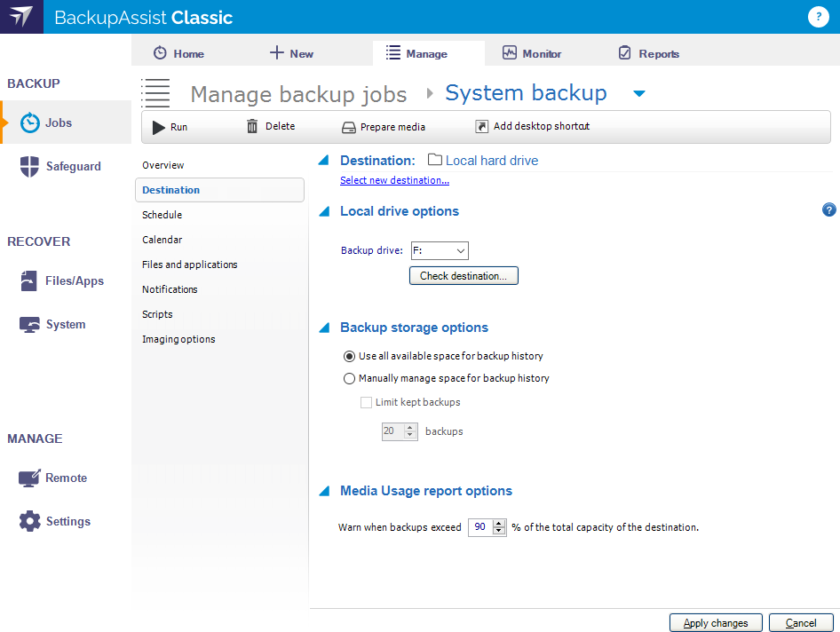Click the New plus icon
This screenshot has height=632, width=840.
click(276, 52)
